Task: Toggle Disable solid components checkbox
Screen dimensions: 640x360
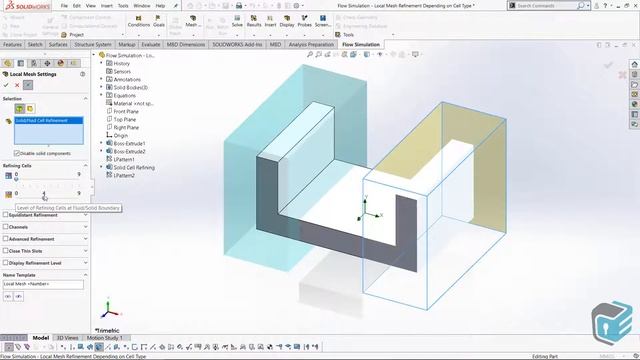Action: pyautogui.click(x=17, y=153)
